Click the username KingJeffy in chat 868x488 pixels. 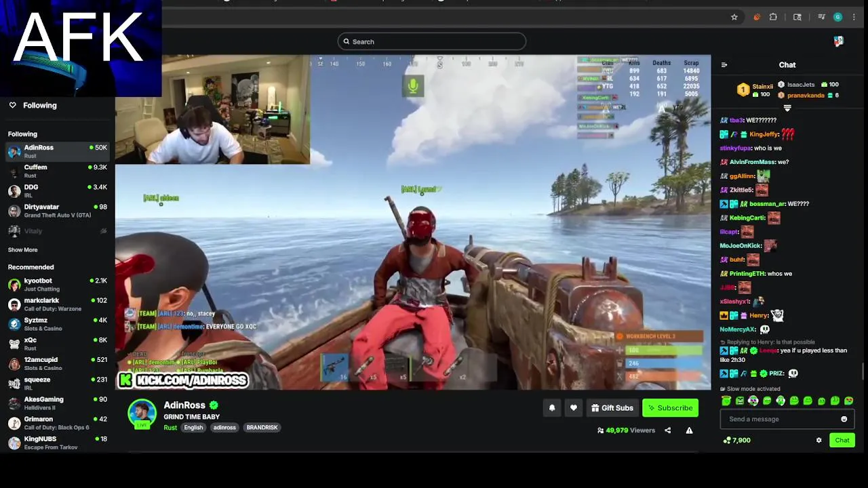tap(764, 135)
